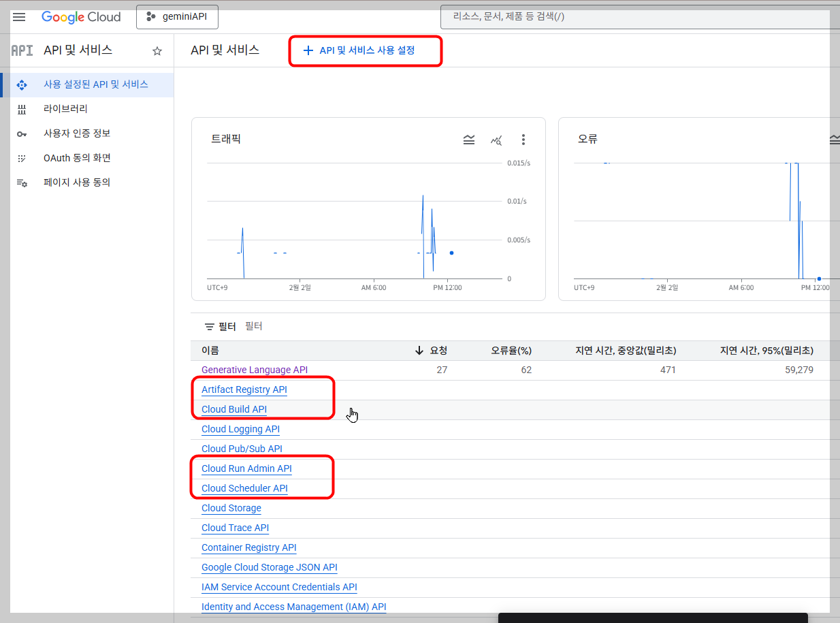The image size is (840, 623).
Task: Open Identity and Access Management (IAM) API link
Action: coord(294,607)
